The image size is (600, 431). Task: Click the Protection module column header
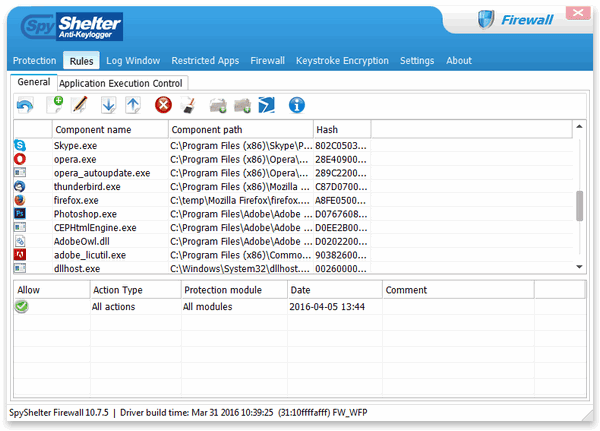coord(234,290)
